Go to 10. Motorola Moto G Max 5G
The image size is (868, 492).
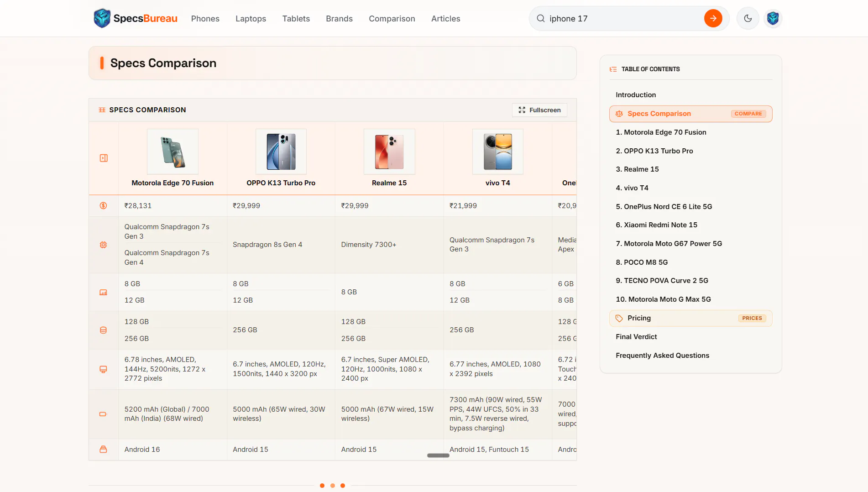(x=663, y=299)
